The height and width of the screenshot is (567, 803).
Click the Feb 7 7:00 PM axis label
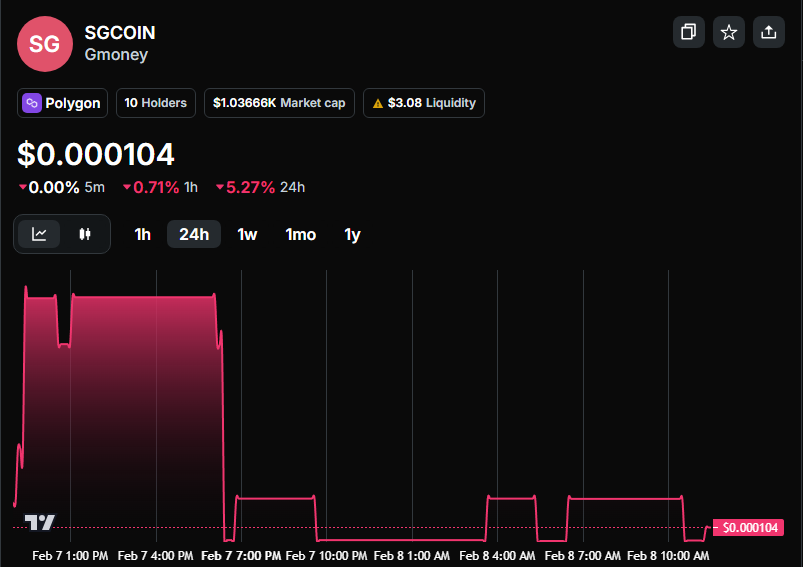(241, 556)
